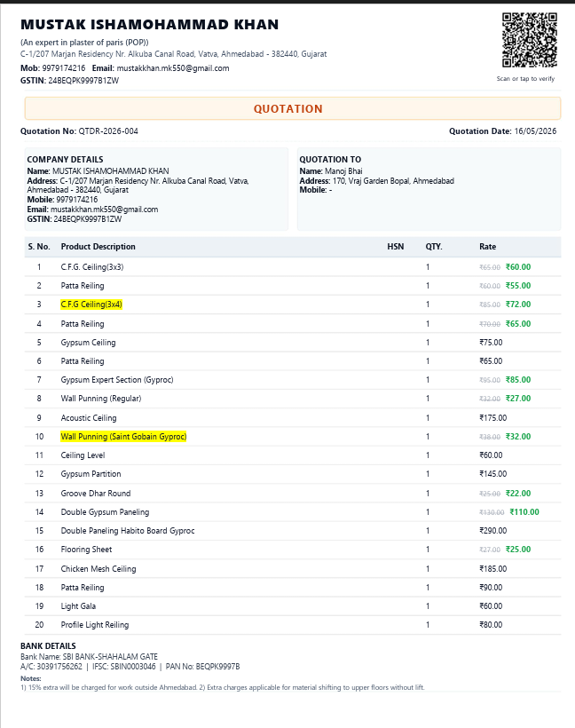Click the Notes text about extra charges
575x728 pixels.
[x=223, y=688]
